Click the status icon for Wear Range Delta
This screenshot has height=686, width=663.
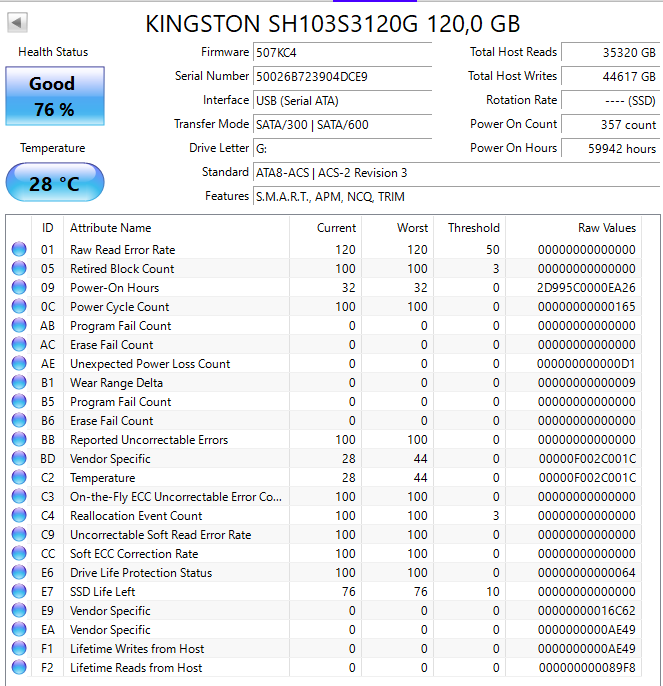19,383
